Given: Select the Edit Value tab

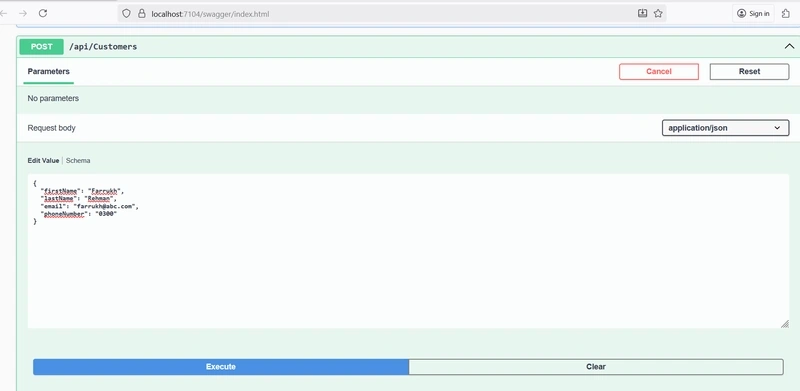Looking at the screenshot, I should tap(43, 160).
